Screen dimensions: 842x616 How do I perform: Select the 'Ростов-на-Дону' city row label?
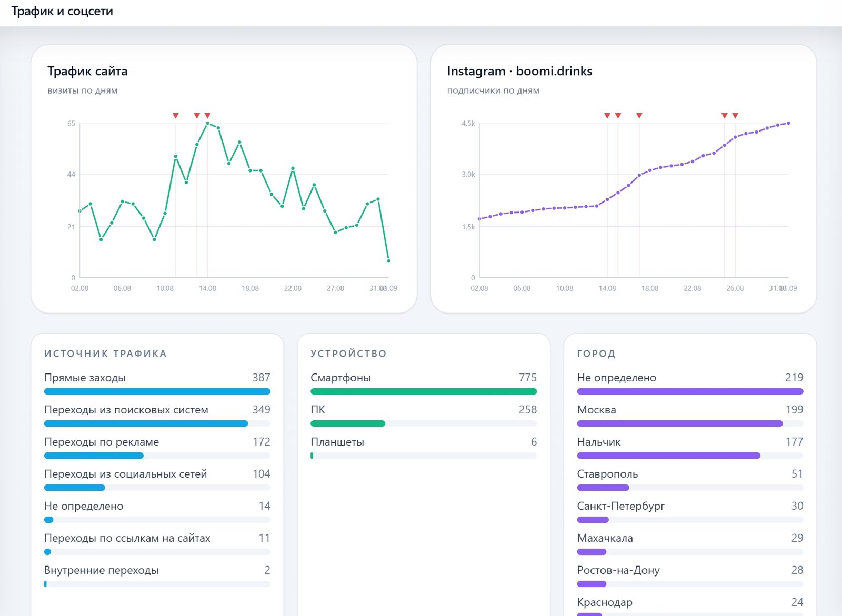tap(618, 570)
